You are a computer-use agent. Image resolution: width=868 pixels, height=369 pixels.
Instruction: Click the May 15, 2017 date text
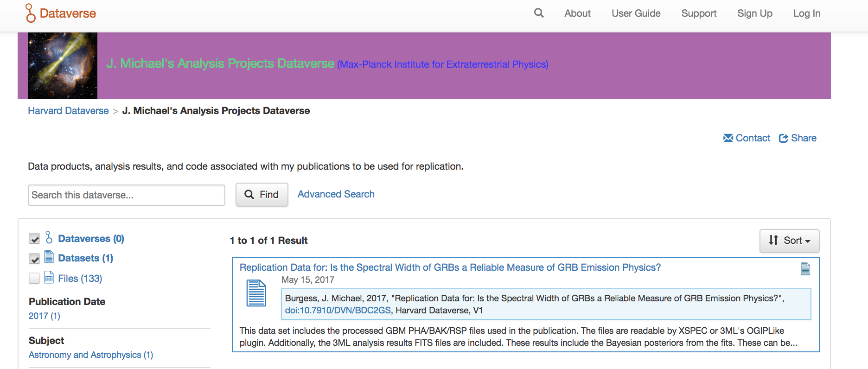(308, 280)
